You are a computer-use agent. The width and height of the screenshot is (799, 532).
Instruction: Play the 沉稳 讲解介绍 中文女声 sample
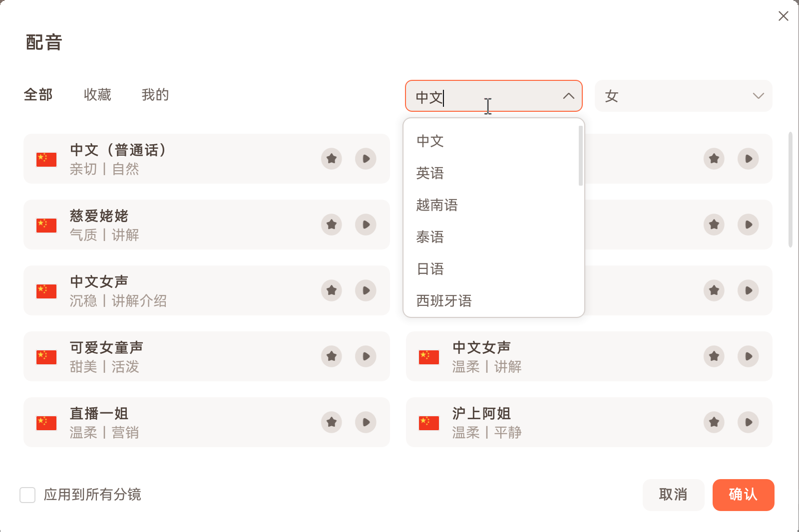(x=366, y=290)
